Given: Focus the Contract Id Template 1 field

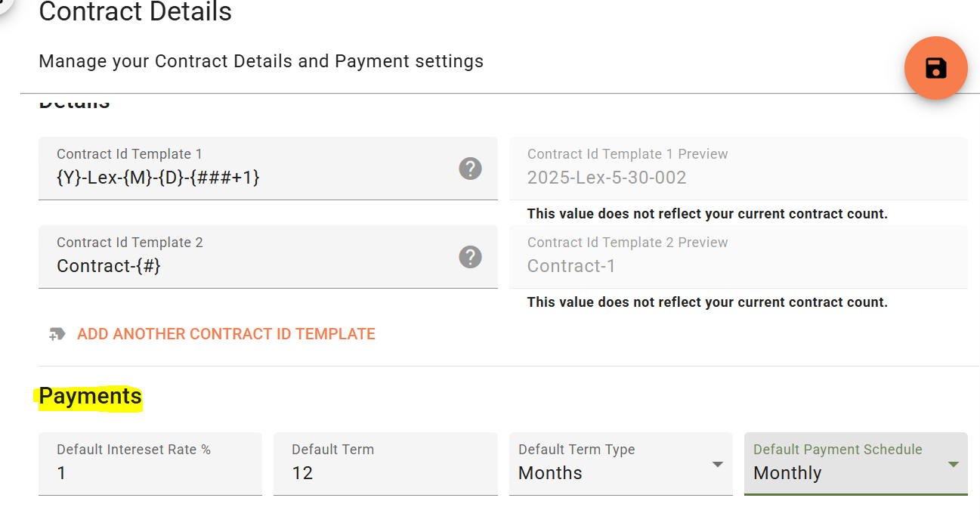Looking at the screenshot, I should coord(268,169).
